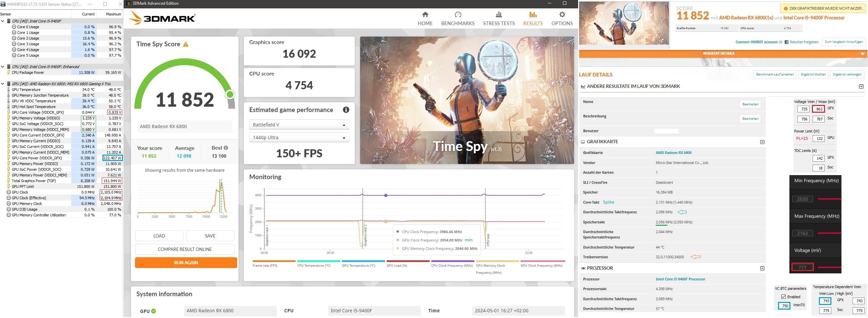Viewport: 868px width, 318px height.
Task: Open the Battlefield V game dropdown
Action: point(299,125)
